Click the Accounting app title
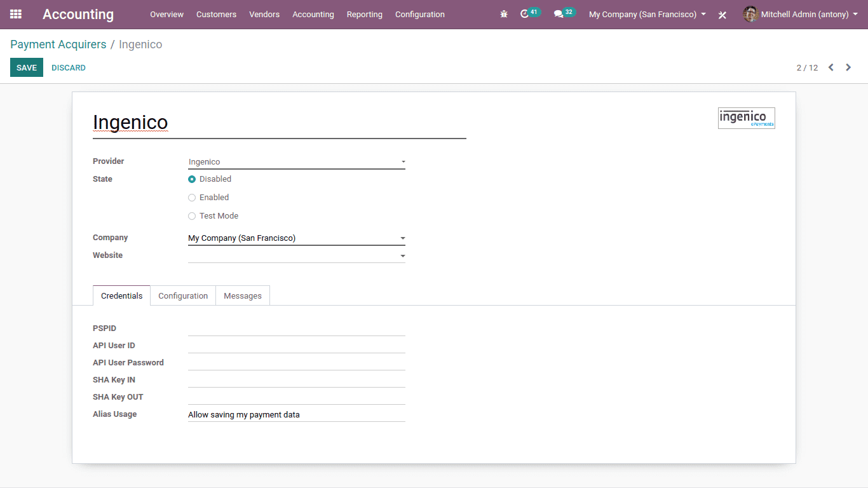Image resolution: width=868 pixels, height=488 pixels. (x=78, y=14)
